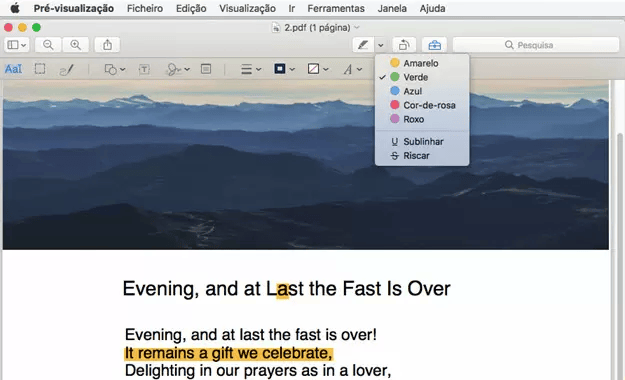Open the Visualização menu

point(247,8)
